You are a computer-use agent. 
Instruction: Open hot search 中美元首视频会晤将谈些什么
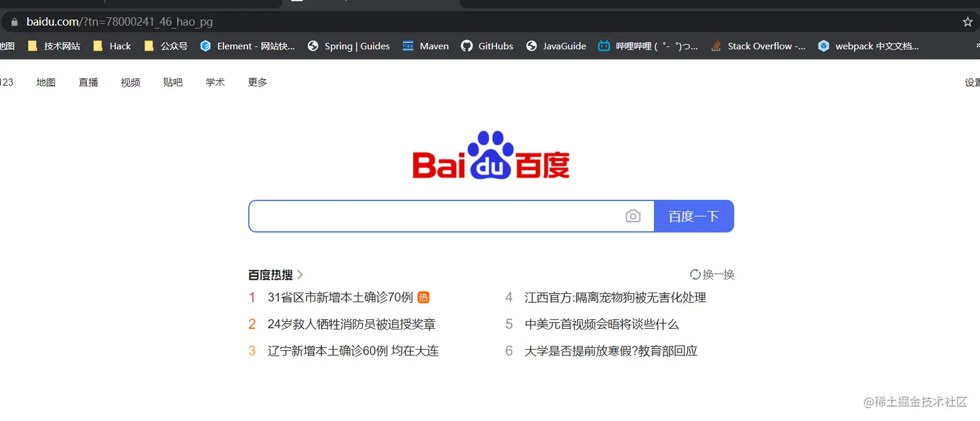[601, 324]
